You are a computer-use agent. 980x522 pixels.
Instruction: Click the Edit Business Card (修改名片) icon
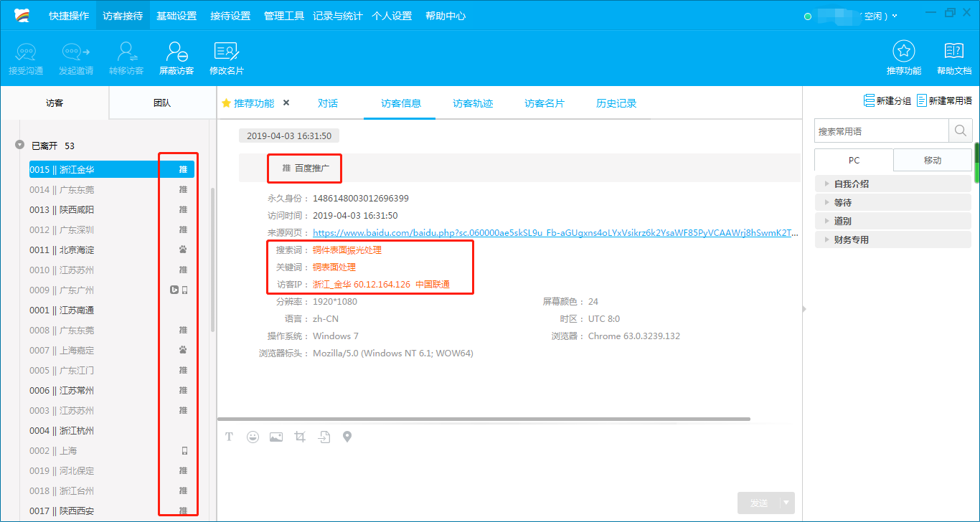pos(227,52)
